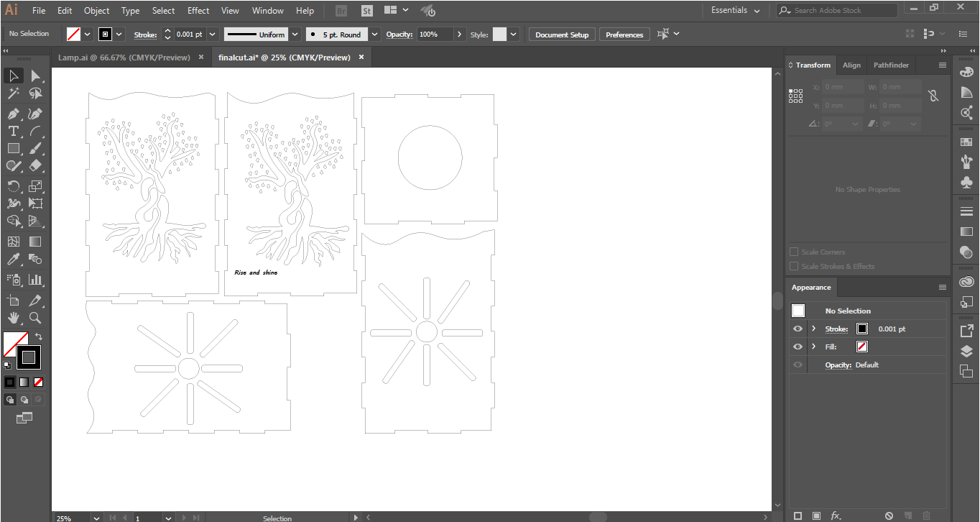The height and width of the screenshot is (522, 980).
Task: Click the Document Setup button
Action: [562, 35]
